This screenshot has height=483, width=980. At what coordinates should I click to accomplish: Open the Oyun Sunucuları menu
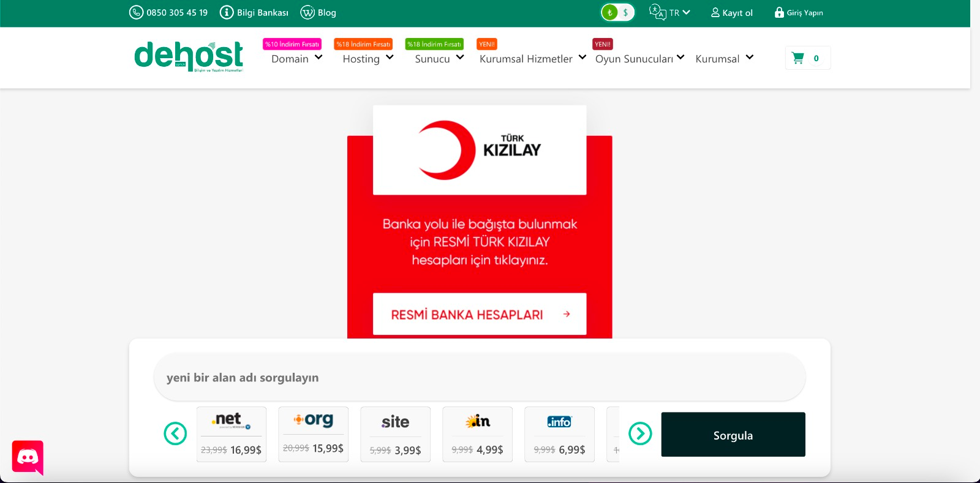(x=634, y=59)
